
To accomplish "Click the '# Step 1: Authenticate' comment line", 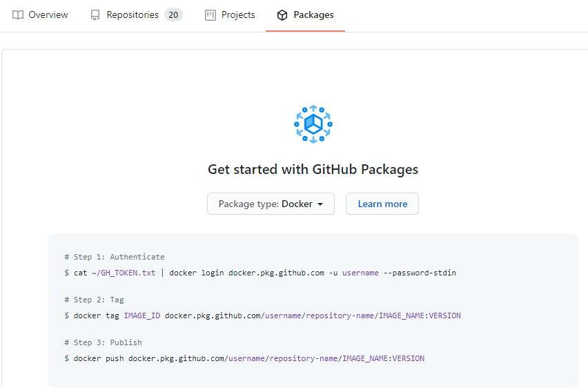I will (x=115, y=257).
